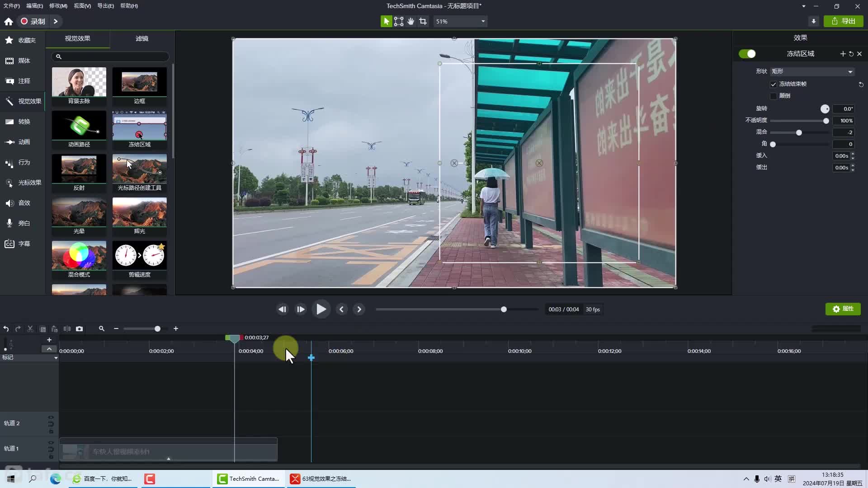Jump to next clip marker arrow
The height and width of the screenshot is (488, 868).
point(359,310)
